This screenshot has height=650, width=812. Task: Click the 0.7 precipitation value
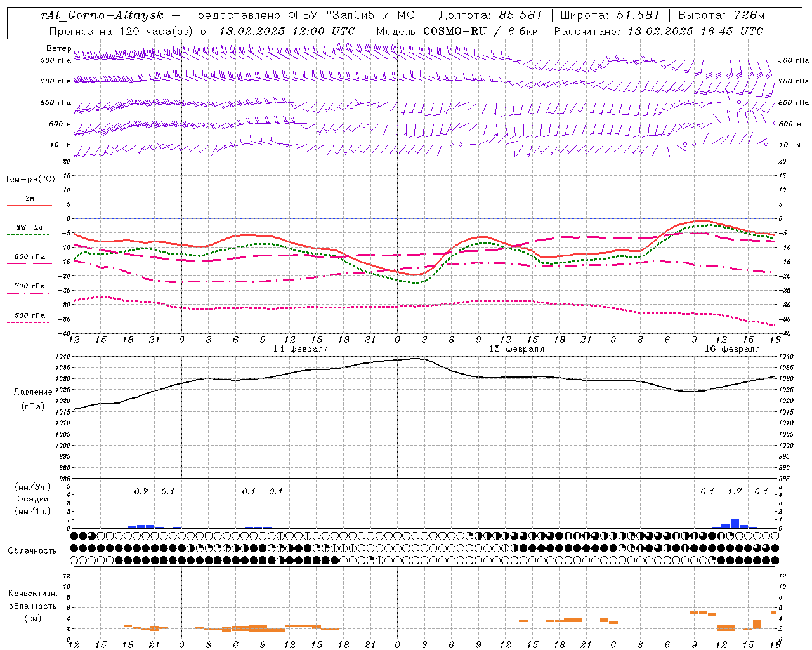(141, 491)
